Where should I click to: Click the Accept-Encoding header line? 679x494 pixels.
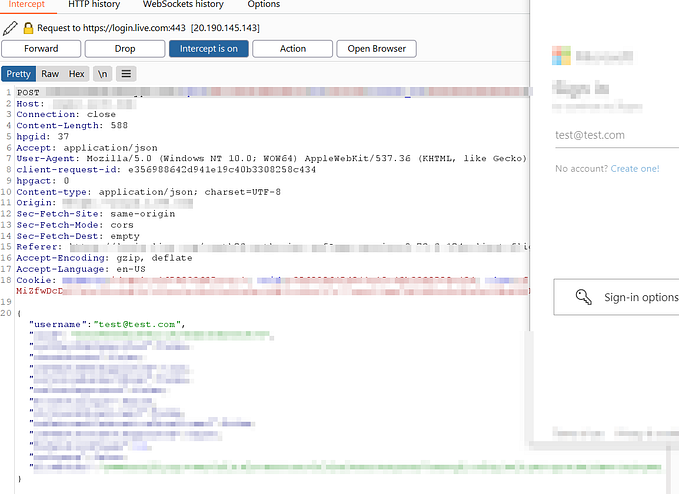point(104,258)
